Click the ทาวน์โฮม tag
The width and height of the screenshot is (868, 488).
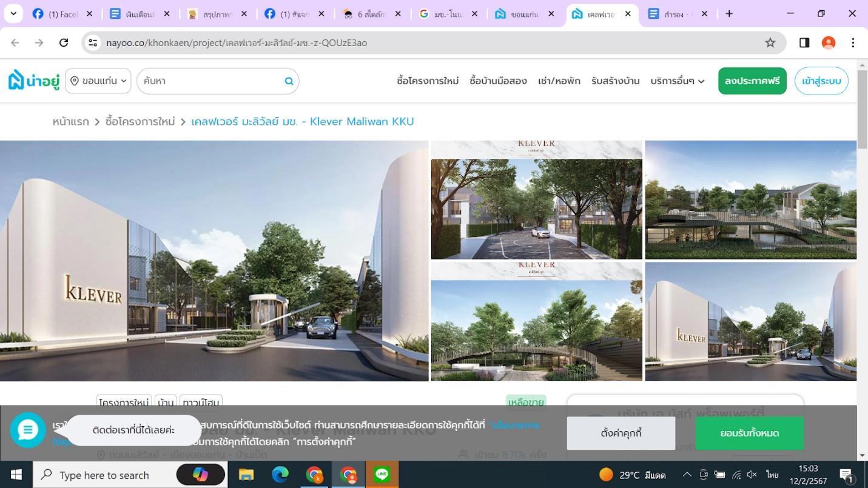[201, 403]
